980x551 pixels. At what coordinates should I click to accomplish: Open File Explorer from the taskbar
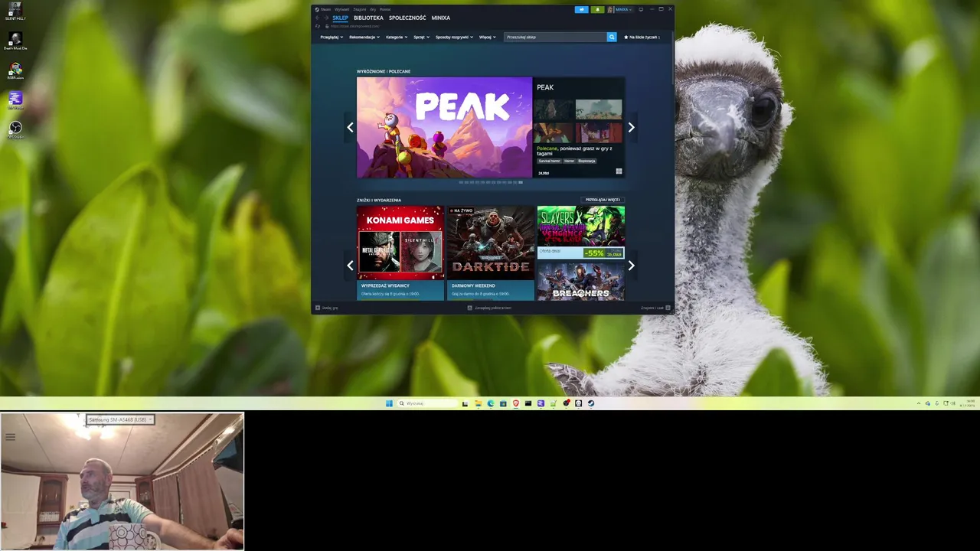tap(478, 403)
